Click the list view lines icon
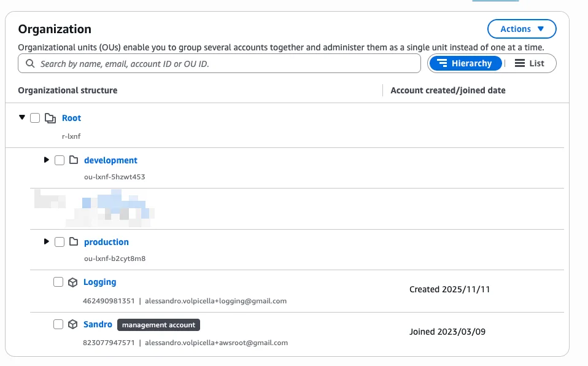Viewport: 588px width, 366px height. 519,63
